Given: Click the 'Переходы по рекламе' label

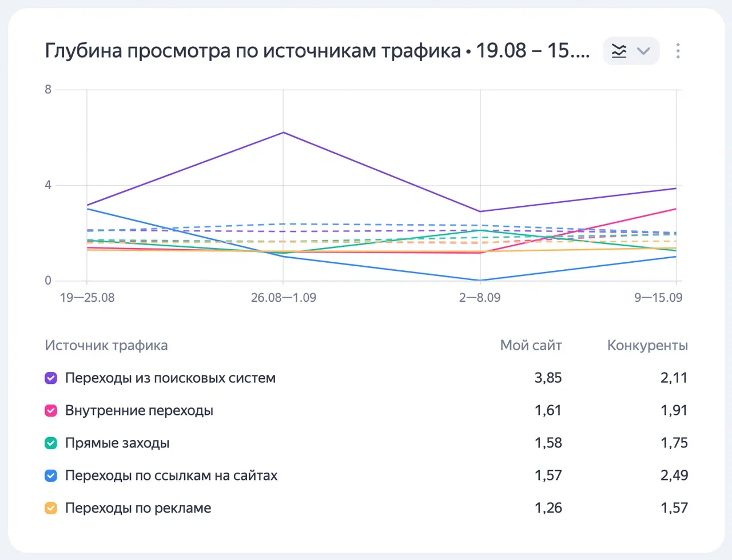Looking at the screenshot, I should 138,509.
